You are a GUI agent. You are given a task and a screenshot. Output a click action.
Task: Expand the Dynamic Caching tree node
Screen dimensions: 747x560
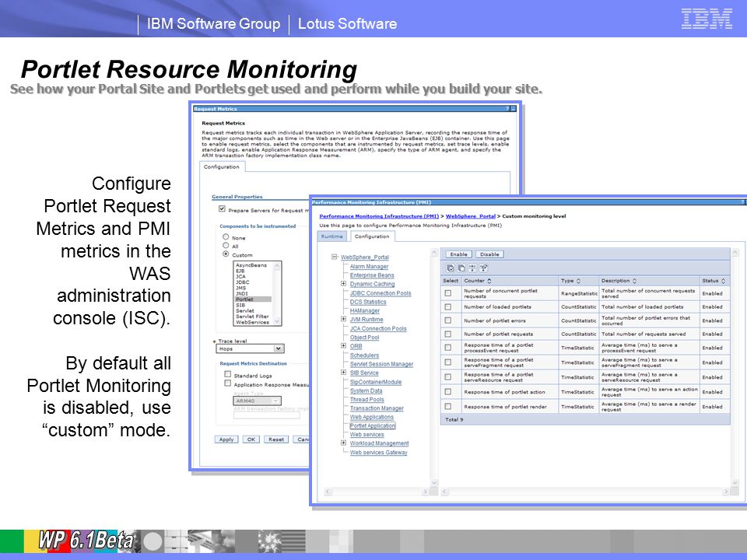click(343, 284)
